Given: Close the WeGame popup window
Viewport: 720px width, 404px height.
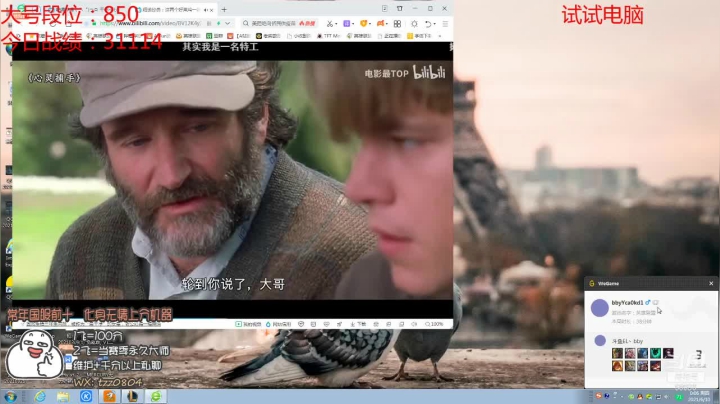Looking at the screenshot, I should pyautogui.click(x=711, y=284).
